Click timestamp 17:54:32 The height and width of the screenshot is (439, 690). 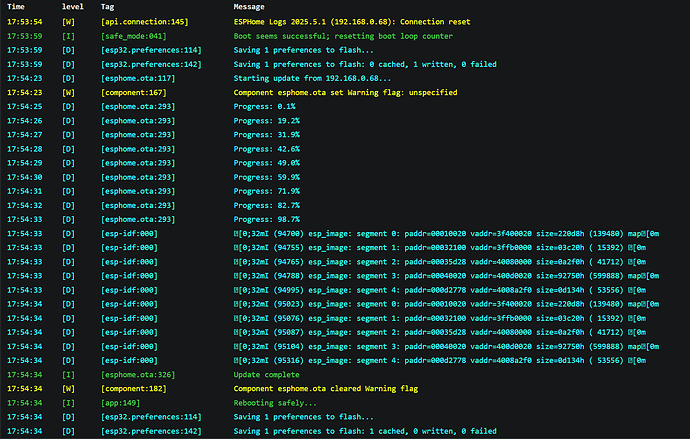point(25,205)
